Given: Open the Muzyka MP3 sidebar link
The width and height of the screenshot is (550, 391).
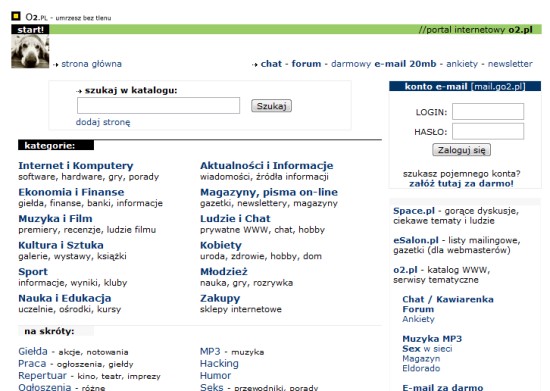Looking at the screenshot, I should point(432,339).
